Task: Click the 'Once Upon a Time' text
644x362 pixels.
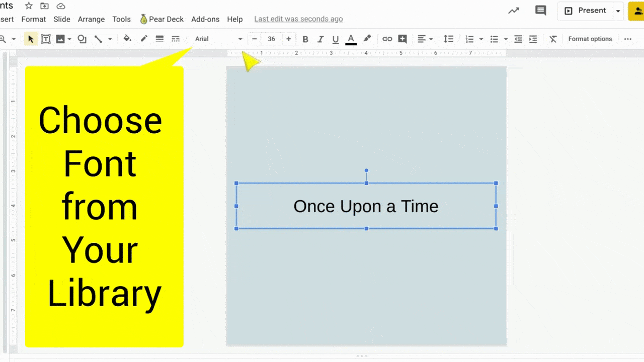Action: 366,206
